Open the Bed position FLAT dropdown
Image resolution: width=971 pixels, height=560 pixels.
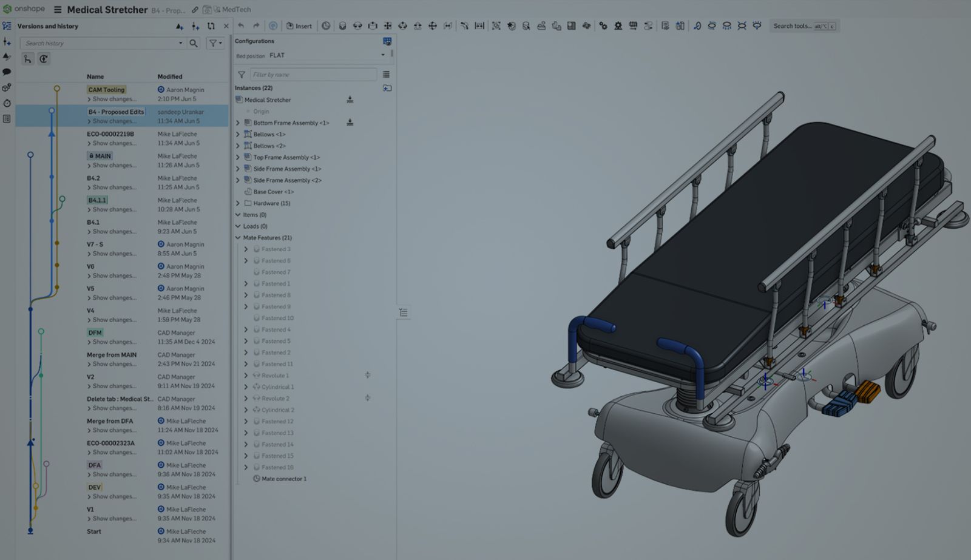[383, 55]
